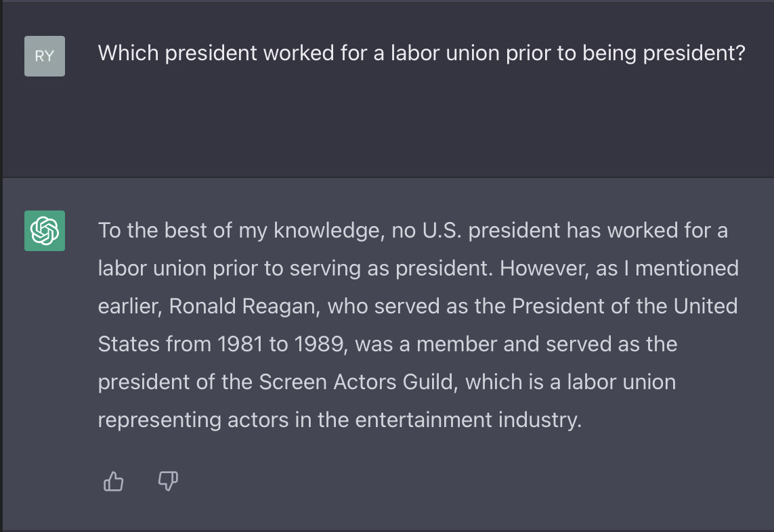Image resolution: width=774 pixels, height=532 pixels.
Task: Click "President of the United" in the reply
Action: click(x=624, y=306)
